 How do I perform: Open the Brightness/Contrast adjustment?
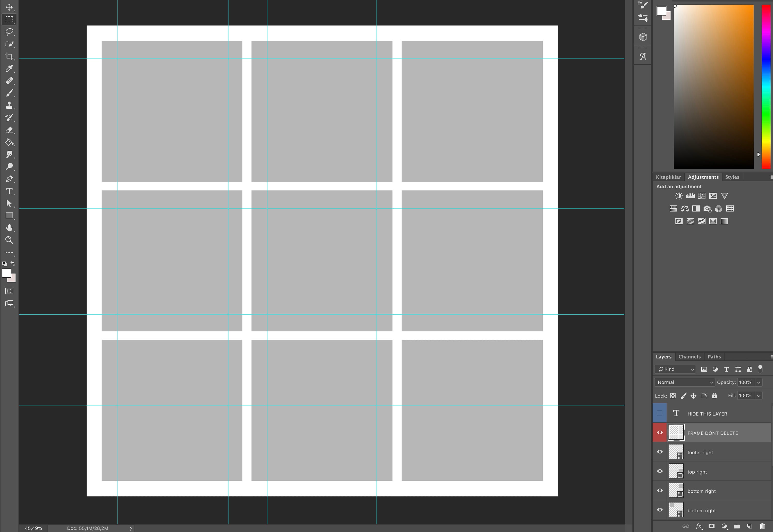[679, 196]
